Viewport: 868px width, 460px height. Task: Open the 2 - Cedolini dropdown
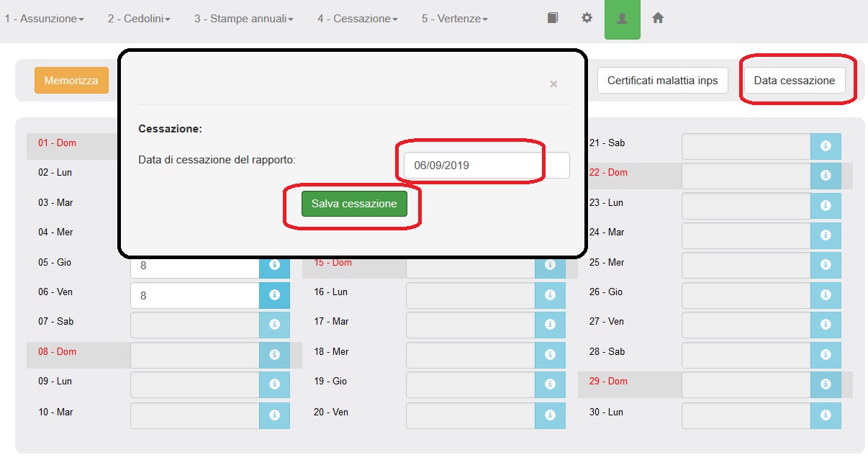point(139,19)
